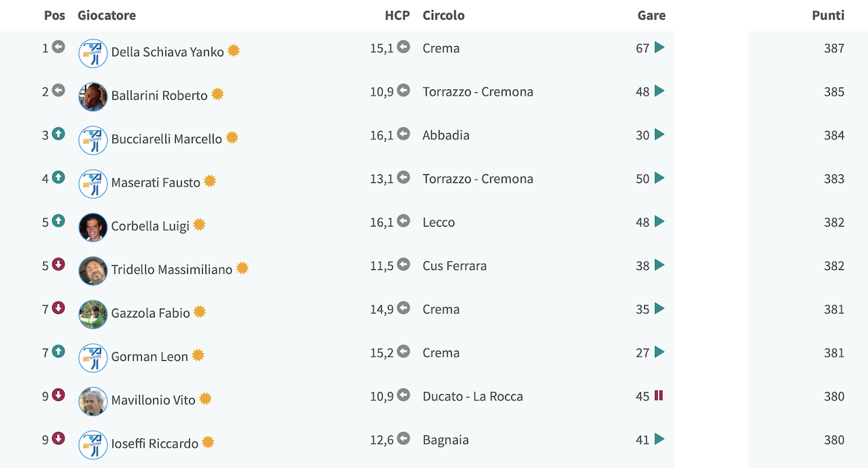This screenshot has height=468, width=868.
Task: Click the pause icon in Mavillonio Vito's row
Action: point(658,395)
